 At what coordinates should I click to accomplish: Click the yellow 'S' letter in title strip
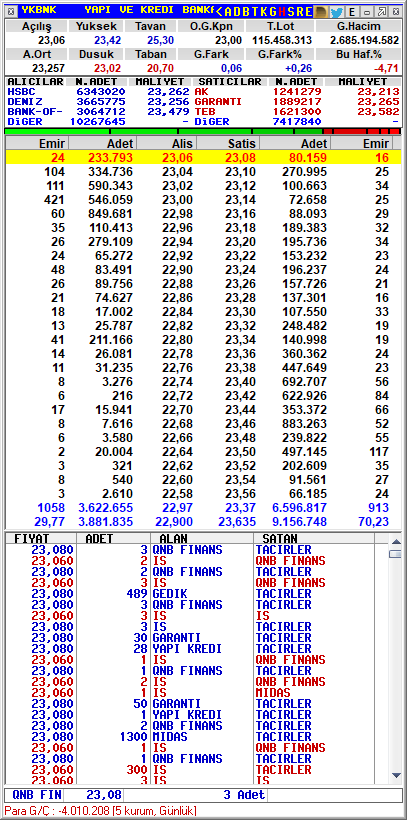point(291,12)
